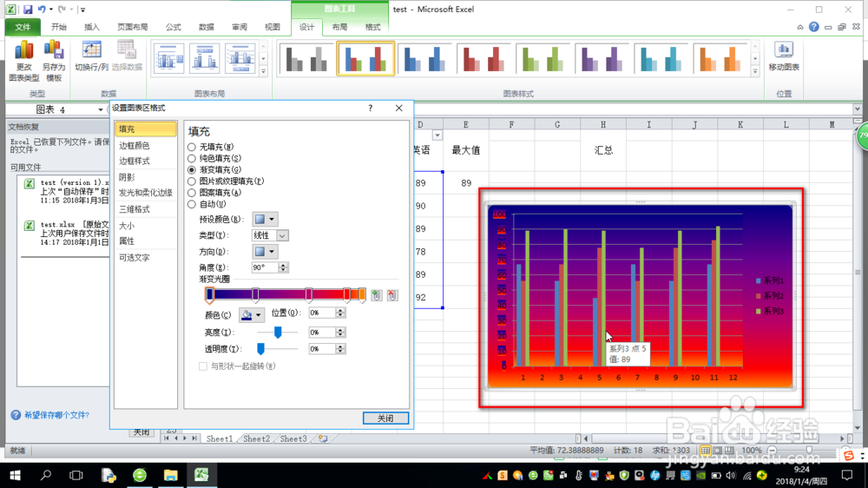Select the Gradient fill radio option
The width and height of the screenshot is (868, 488).
(192, 170)
